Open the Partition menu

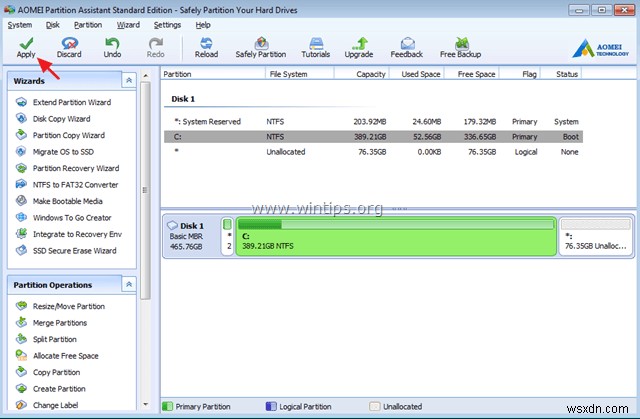(88, 24)
